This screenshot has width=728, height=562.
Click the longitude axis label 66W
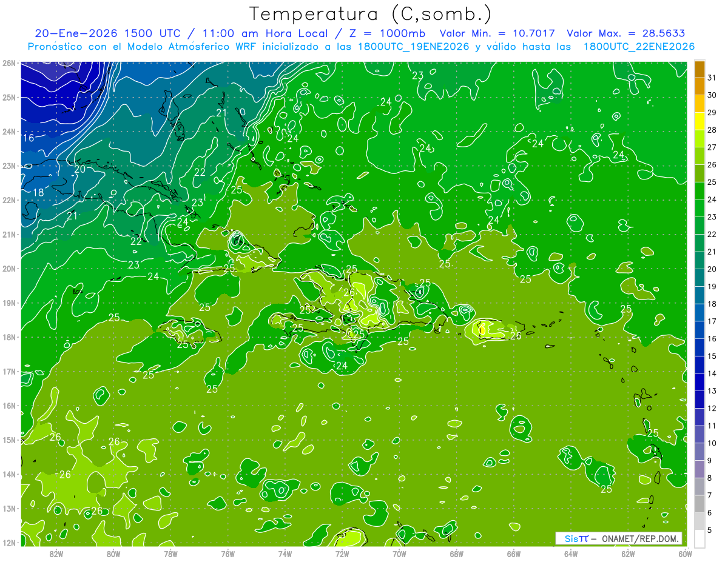pyautogui.click(x=513, y=554)
